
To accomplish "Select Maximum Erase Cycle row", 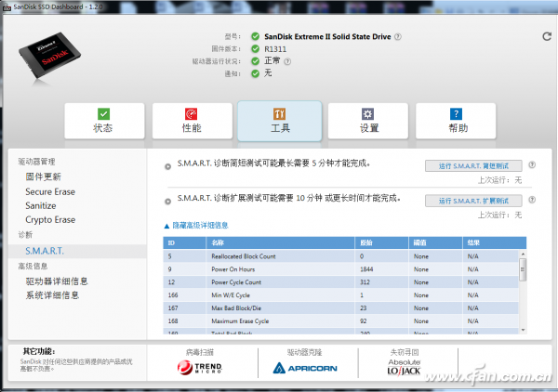I will pyautogui.click(x=341, y=320).
